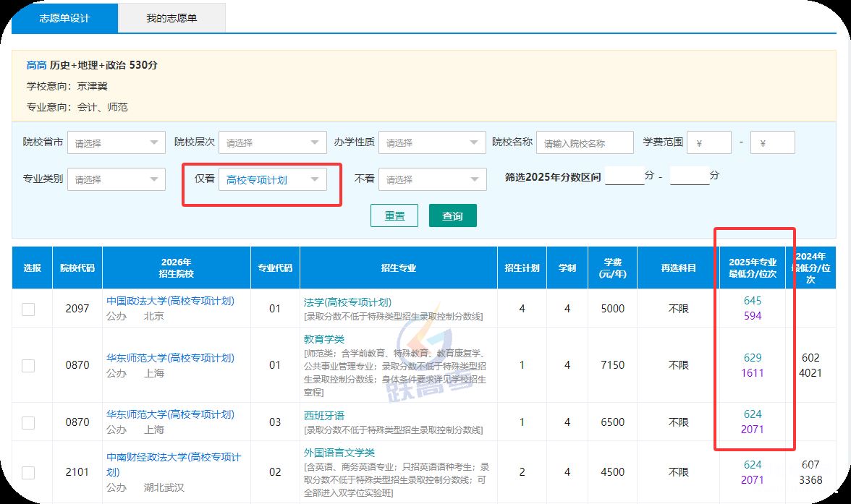Click the 624 score in 西班牙语 row

pyautogui.click(x=753, y=414)
